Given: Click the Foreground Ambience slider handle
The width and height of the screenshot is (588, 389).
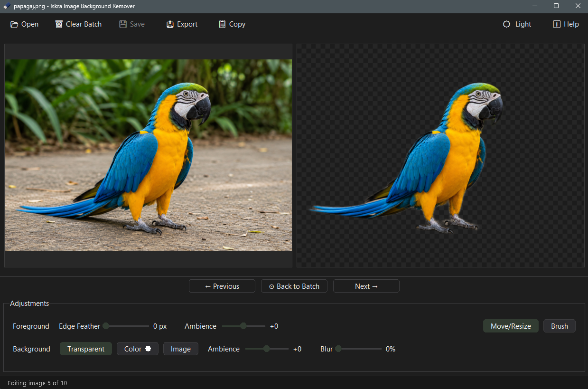Looking at the screenshot, I should (243, 326).
